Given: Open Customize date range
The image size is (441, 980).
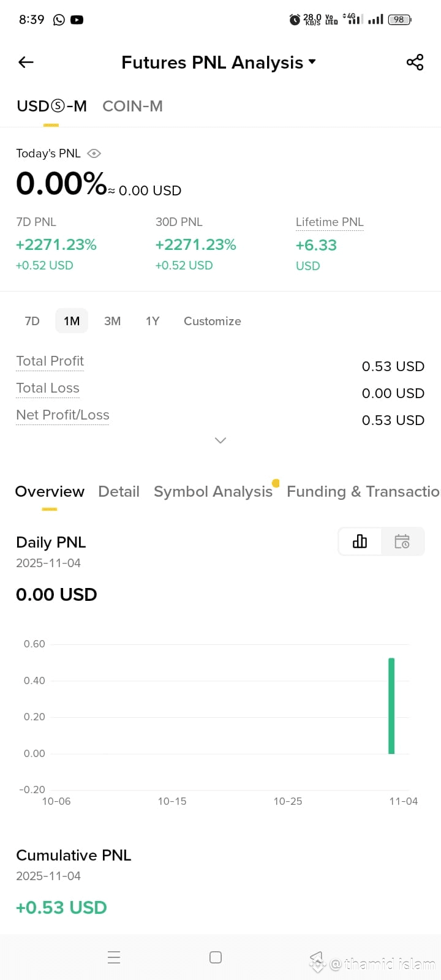Looking at the screenshot, I should point(213,321).
